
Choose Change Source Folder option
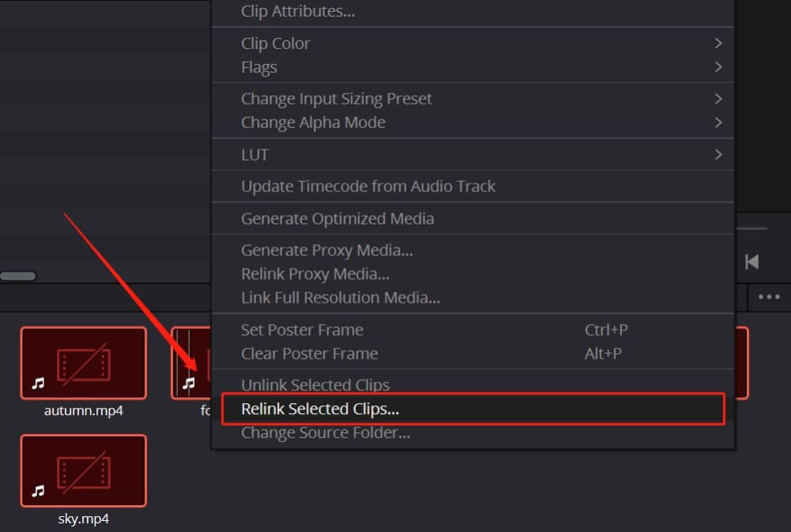(325, 432)
